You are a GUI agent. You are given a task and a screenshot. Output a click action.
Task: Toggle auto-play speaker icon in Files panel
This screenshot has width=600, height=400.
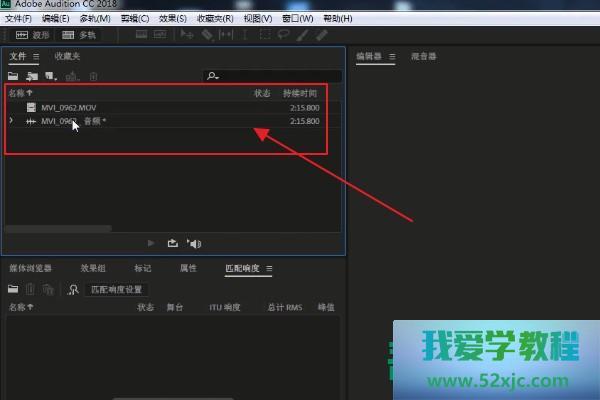point(194,243)
